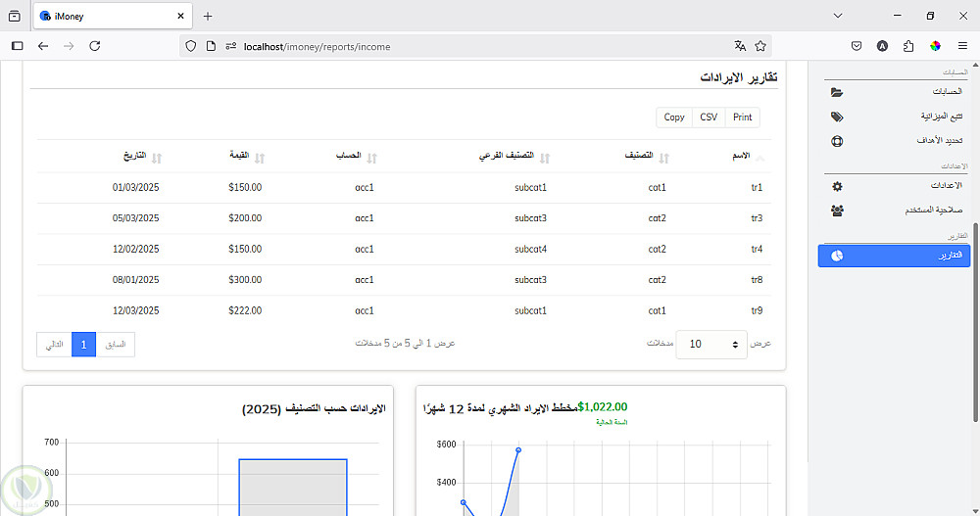Viewport: 980px width, 516px height.
Task: Select pagination page 1 button
Action: pyautogui.click(x=83, y=345)
